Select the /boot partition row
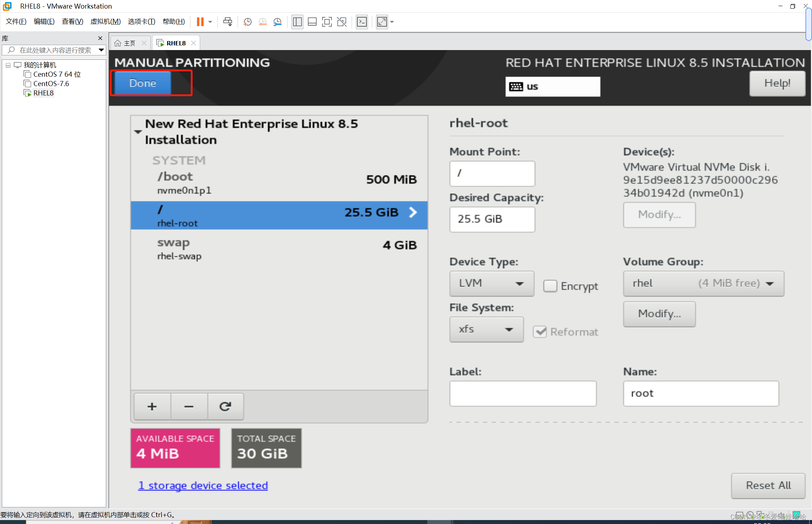Screen dimensions: 812x524 (279, 183)
